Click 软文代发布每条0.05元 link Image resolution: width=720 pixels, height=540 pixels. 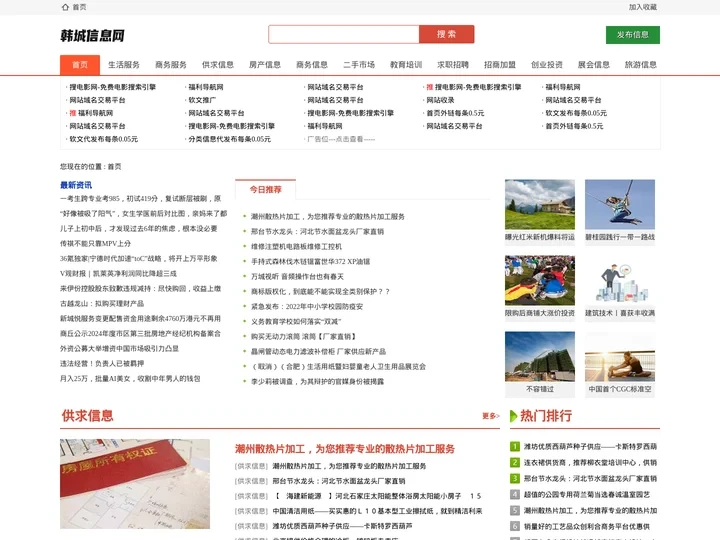(103, 139)
